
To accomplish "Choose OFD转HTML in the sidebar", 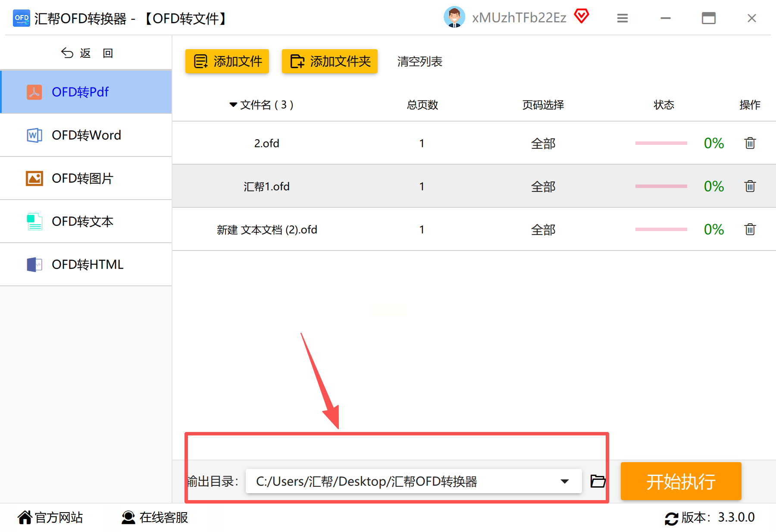I will (86, 264).
